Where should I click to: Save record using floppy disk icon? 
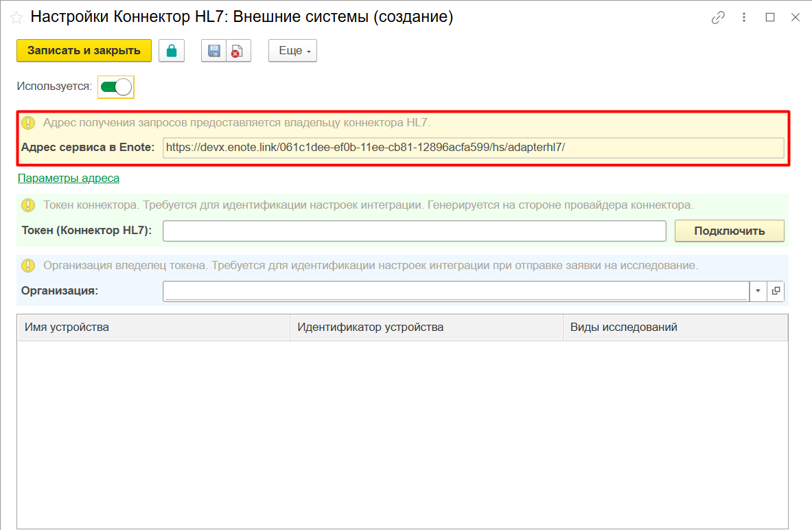tap(213, 51)
